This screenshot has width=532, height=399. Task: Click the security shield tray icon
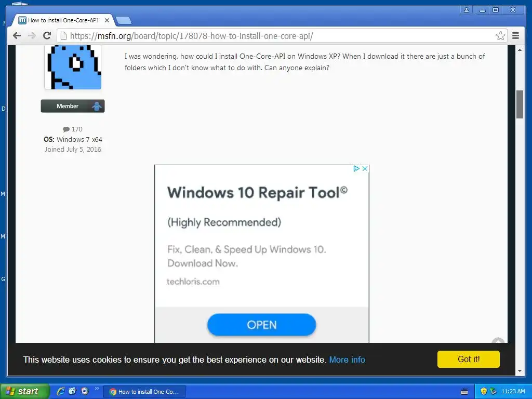coord(484,391)
